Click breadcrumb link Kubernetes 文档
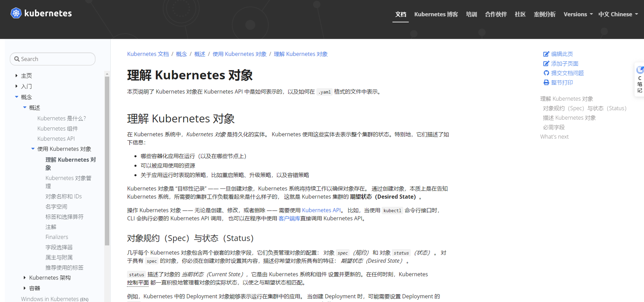The height and width of the screenshot is (302, 644). [x=148, y=54]
